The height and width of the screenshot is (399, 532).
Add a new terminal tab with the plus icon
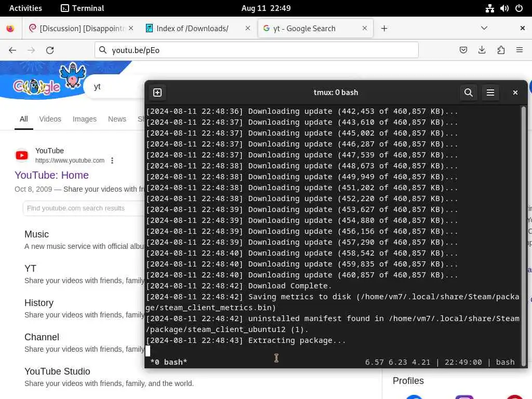click(x=157, y=92)
